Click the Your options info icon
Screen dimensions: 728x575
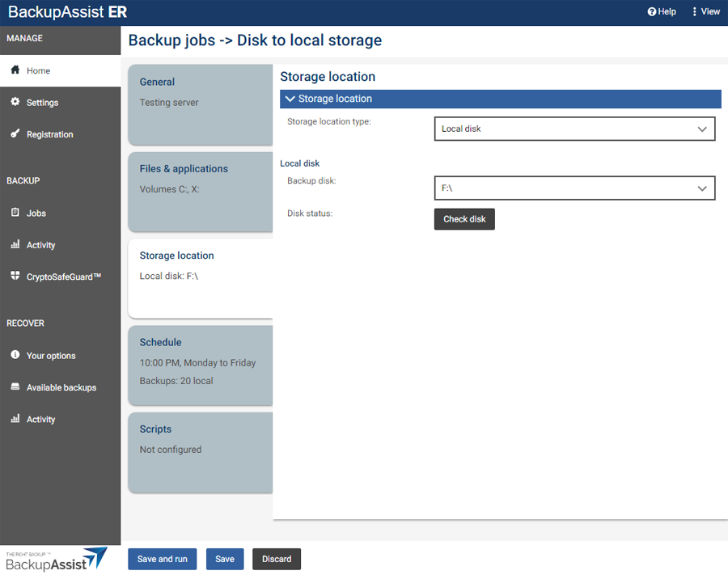pyautogui.click(x=15, y=354)
